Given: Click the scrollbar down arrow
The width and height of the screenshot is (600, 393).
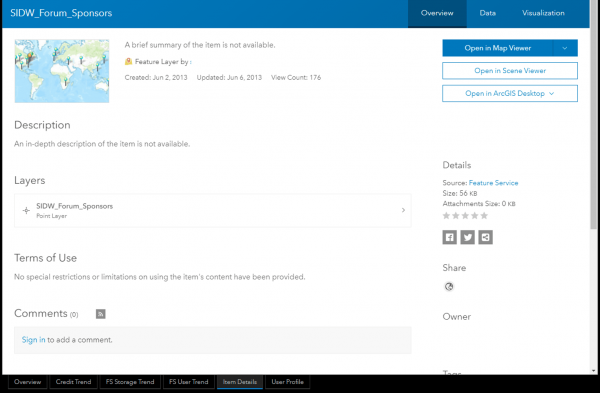Looking at the screenshot, I should click(594, 370).
